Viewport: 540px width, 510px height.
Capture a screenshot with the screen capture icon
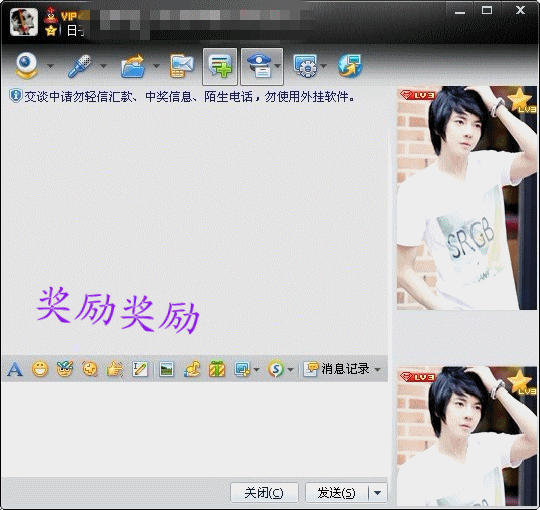click(x=242, y=370)
